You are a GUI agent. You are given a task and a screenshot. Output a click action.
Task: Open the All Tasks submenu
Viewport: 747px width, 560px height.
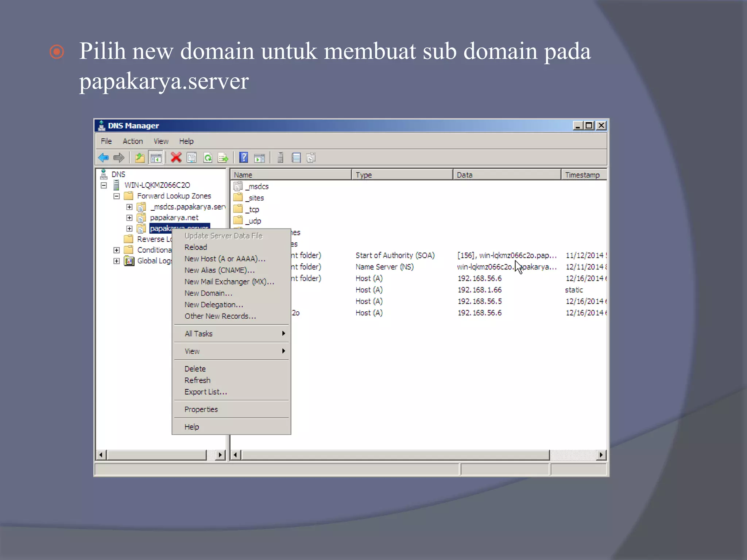click(x=232, y=334)
